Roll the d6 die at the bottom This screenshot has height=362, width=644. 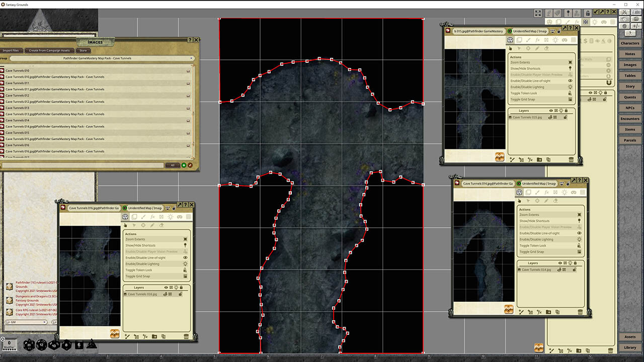click(x=78, y=345)
